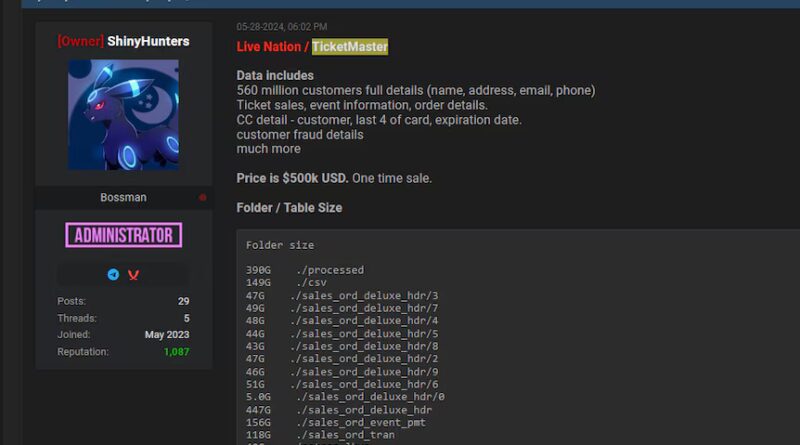Viewport: 800px width, 445px height.
Task: Click the Bossman user title
Action: point(123,198)
